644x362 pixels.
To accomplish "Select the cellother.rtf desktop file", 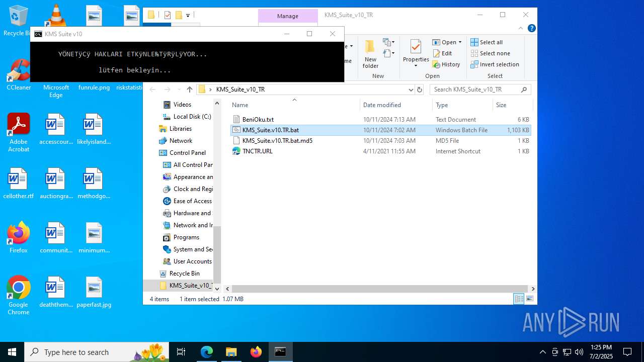I will [19, 184].
